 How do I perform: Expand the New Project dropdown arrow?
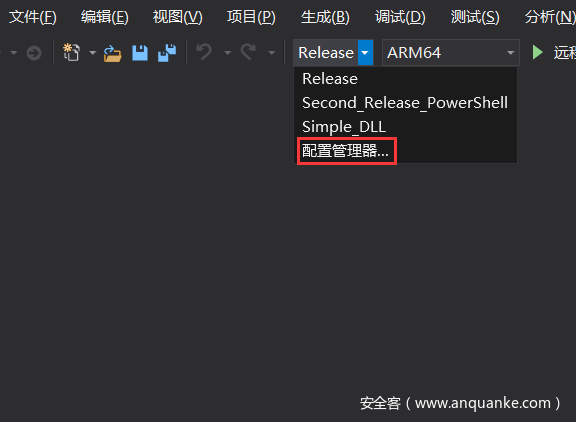pyautogui.click(x=93, y=53)
